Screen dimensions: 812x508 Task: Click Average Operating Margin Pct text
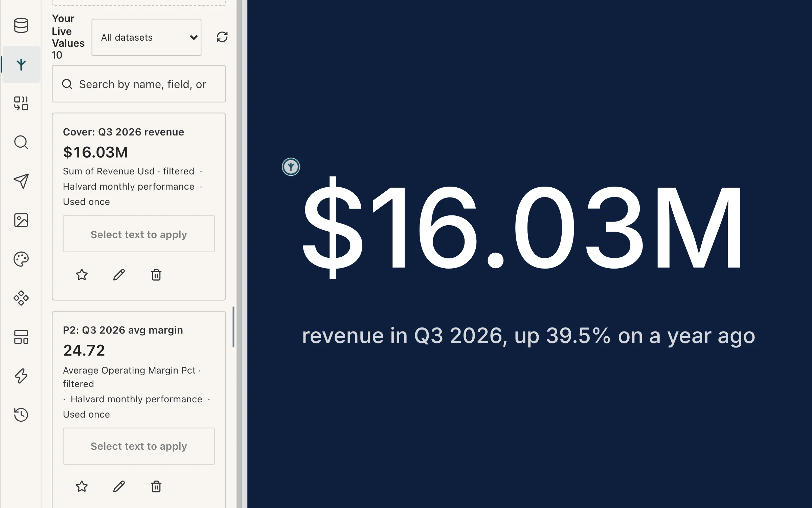click(129, 370)
